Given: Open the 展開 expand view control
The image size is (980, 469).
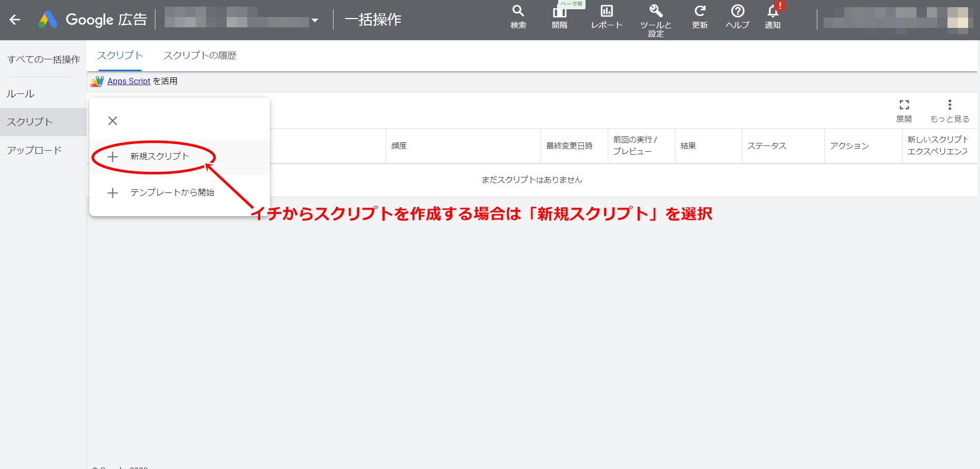Looking at the screenshot, I should pos(905,109).
